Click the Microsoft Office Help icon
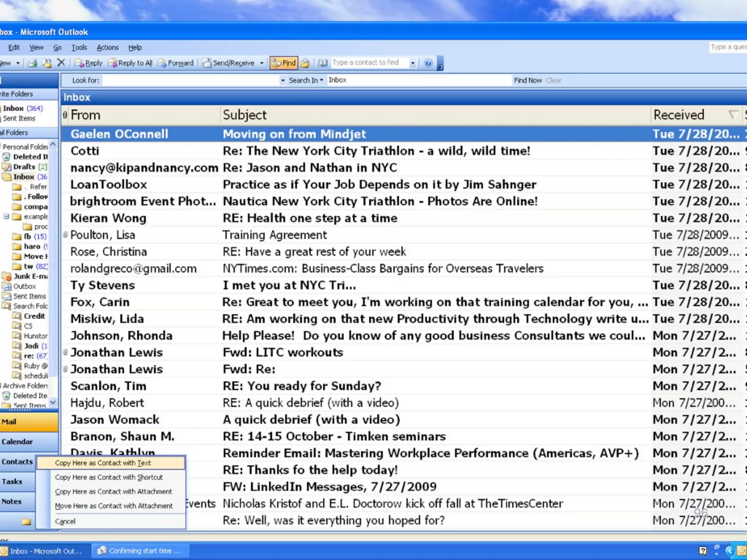747x560 pixels. pyautogui.click(x=428, y=63)
